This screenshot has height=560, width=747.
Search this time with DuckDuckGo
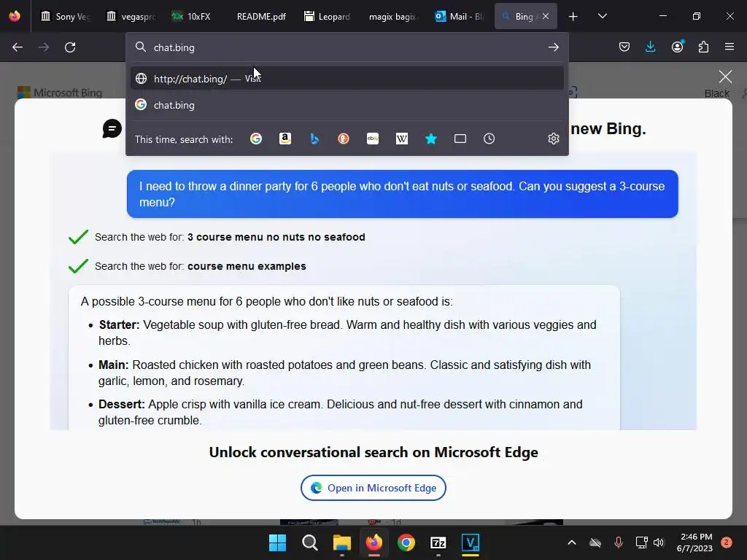pos(344,139)
